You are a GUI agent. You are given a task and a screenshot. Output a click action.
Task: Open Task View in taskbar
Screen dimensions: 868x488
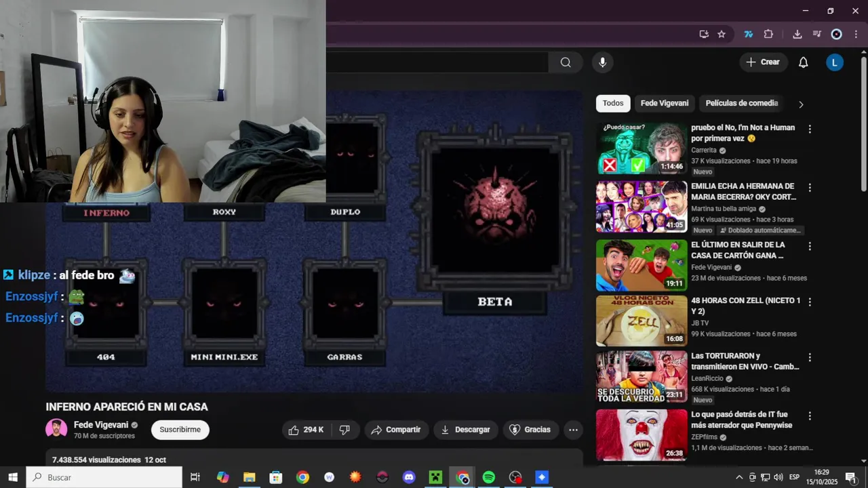point(195,477)
